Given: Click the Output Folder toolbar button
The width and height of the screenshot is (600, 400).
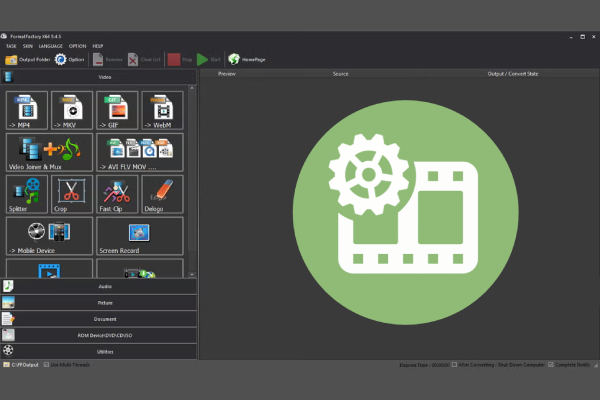Looking at the screenshot, I should (27, 60).
